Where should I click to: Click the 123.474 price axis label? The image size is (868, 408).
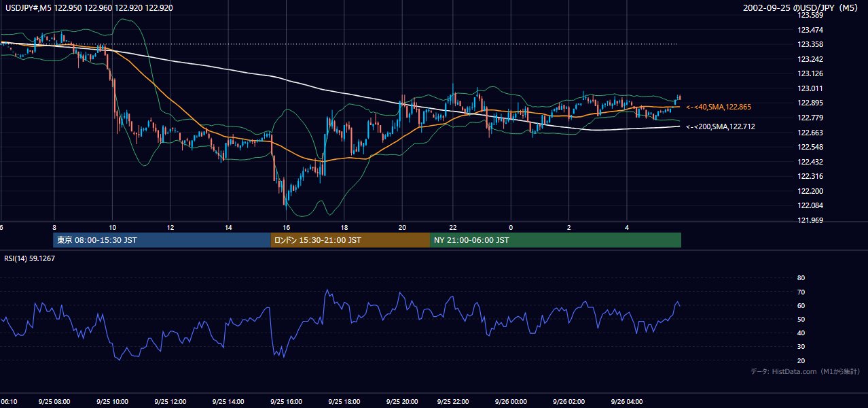coord(810,30)
